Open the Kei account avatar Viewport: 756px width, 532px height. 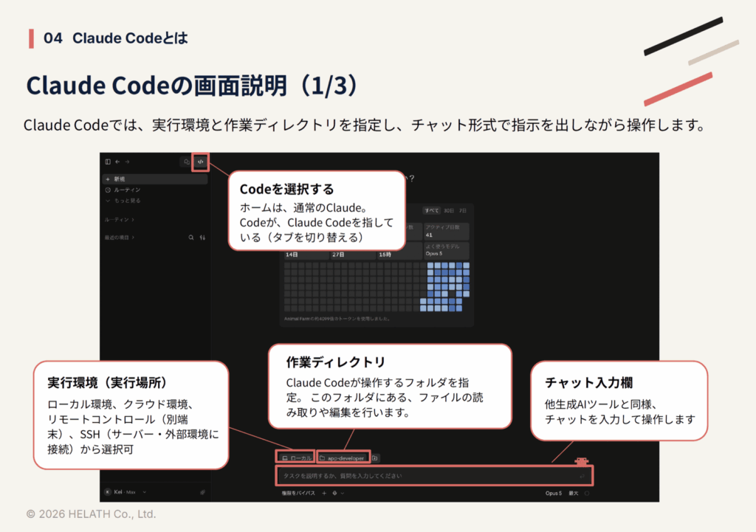(108, 492)
